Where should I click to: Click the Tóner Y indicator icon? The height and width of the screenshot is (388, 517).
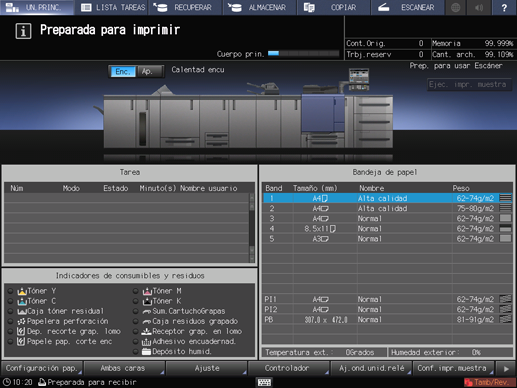(x=22, y=291)
